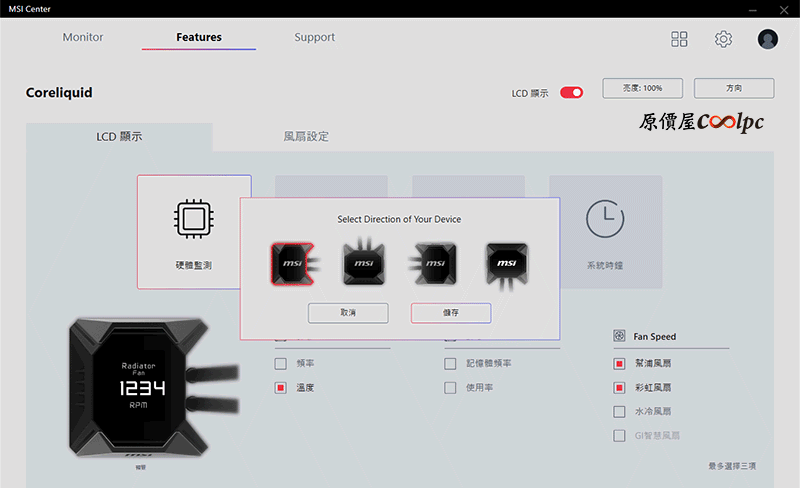Check the GI智慧風扇 checkbox

(619, 435)
